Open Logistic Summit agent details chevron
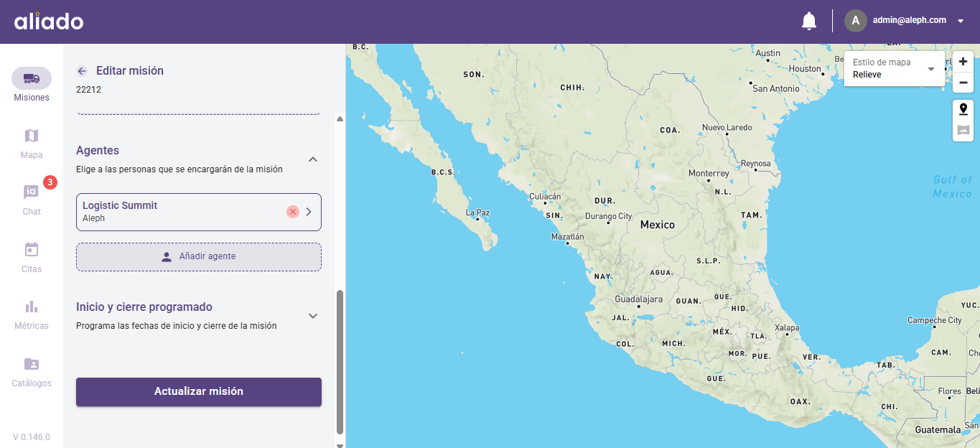Viewport: 980px width, 448px height. pyautogui.click(x=309, y=212)
